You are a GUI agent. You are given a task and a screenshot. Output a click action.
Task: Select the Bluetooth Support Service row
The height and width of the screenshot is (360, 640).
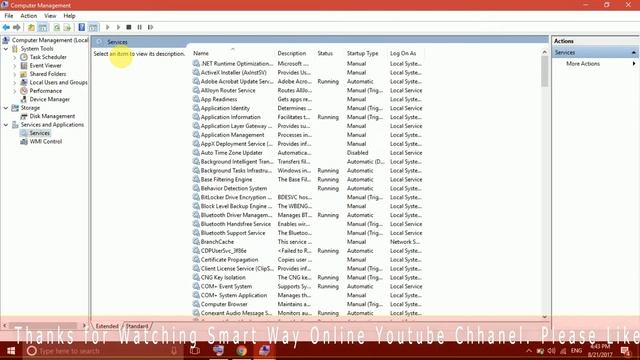(x=307, y=233)
